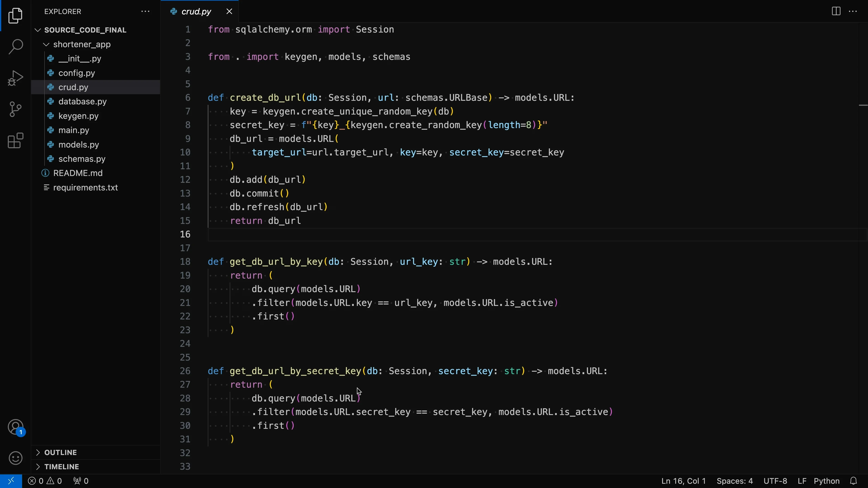The image size is (868, 488).
Task: Select the crud.py editor tab
Action: click(x=196, y=12)
